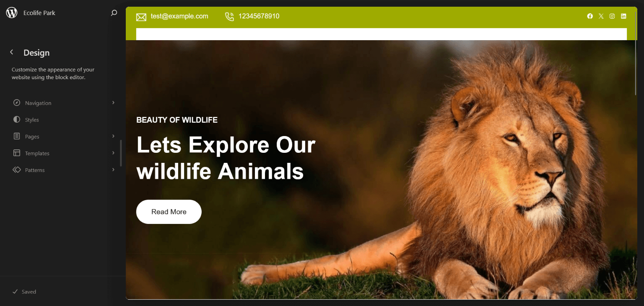Open the Patterns menu item
Viewport: 644px width, 306px height.
coord(64,170)
